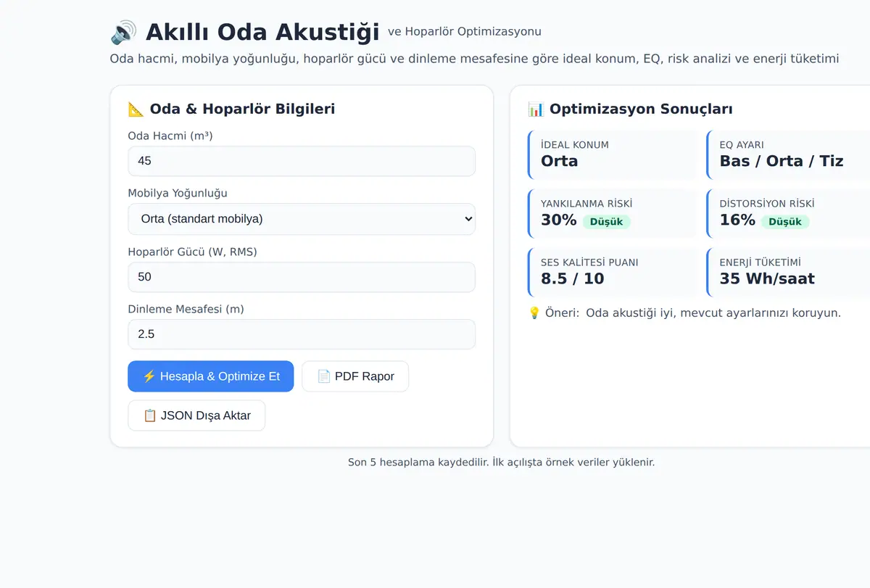Click the ENERJİ TÜKETİMİ card label
Screen dimensions: 870x588
pyautogui.click(x=761, y=262)
